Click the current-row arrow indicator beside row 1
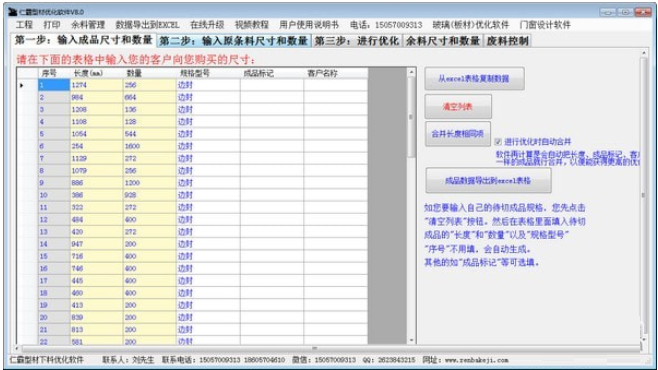Viewport: 658px width, 370px height. [x=21, y=85]
